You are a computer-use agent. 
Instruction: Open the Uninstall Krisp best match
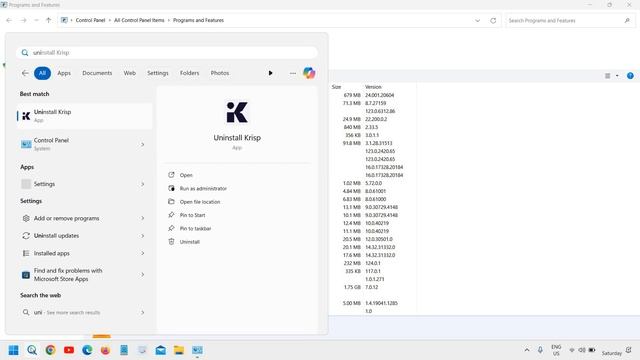click(x=84, y=116)
